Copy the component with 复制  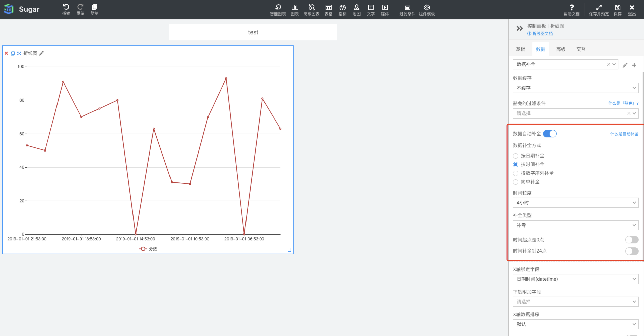(94, 10)
